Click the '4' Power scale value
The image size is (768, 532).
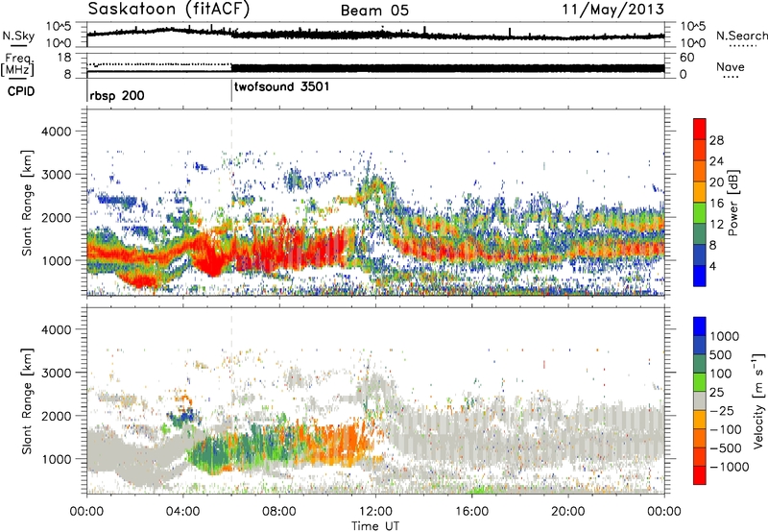click(x=713, y=266)
